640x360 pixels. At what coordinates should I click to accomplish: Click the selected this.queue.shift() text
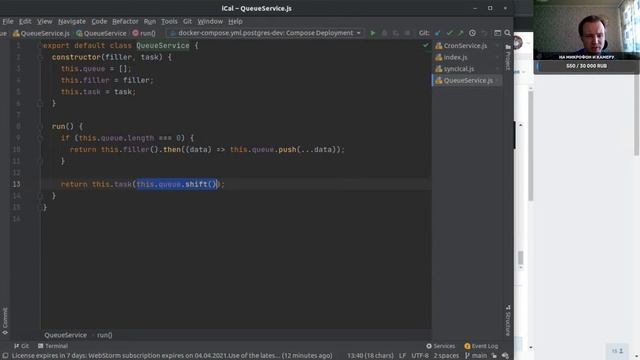click(x=176, y=184)
